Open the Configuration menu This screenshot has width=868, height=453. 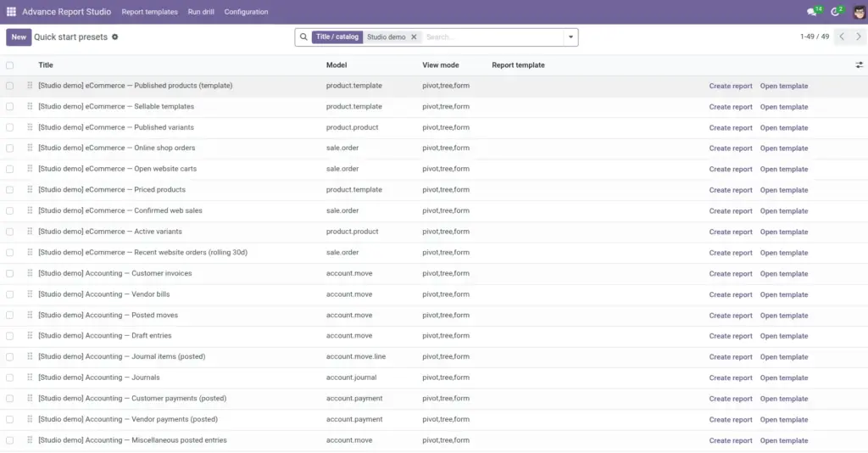246,12
